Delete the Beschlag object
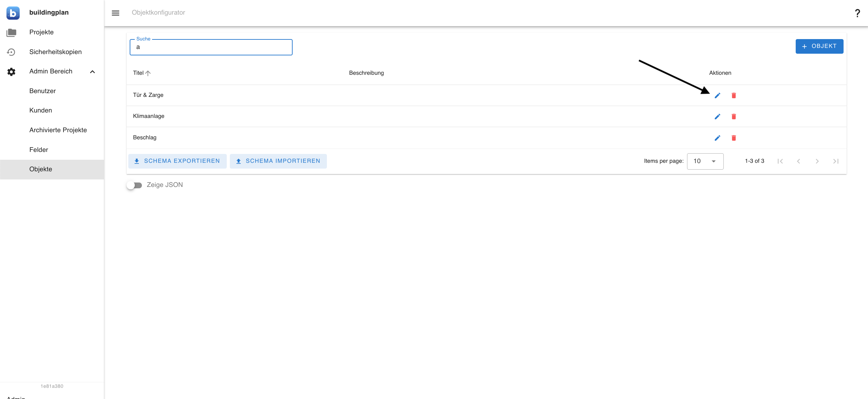 (x=734, y=138)
